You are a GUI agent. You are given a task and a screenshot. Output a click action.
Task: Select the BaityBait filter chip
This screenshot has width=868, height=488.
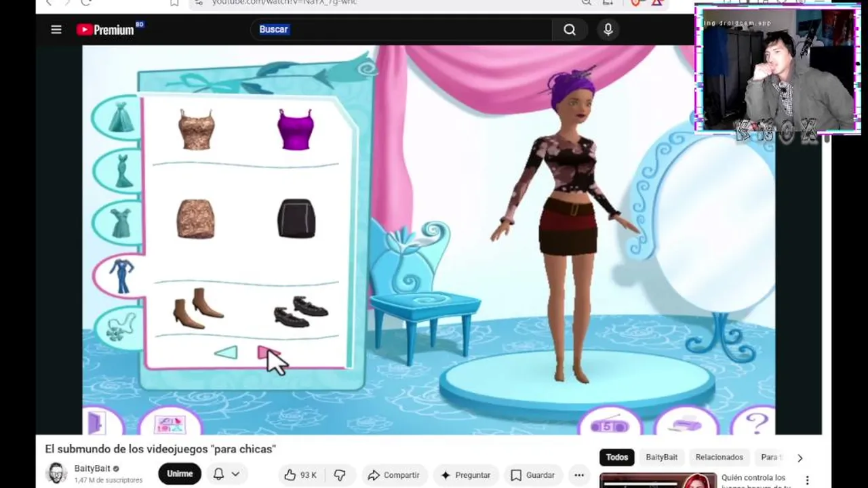point(661,457)
